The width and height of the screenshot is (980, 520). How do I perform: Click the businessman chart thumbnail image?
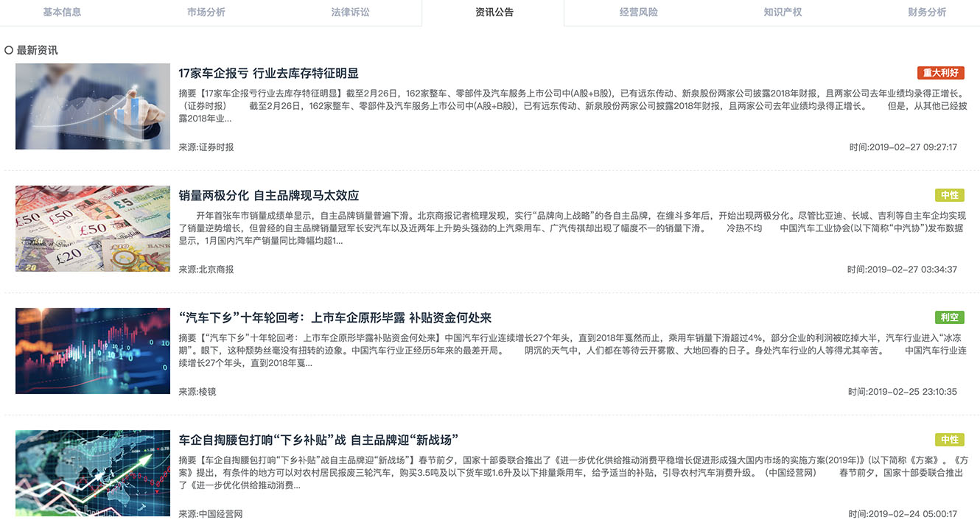(93, 106)
